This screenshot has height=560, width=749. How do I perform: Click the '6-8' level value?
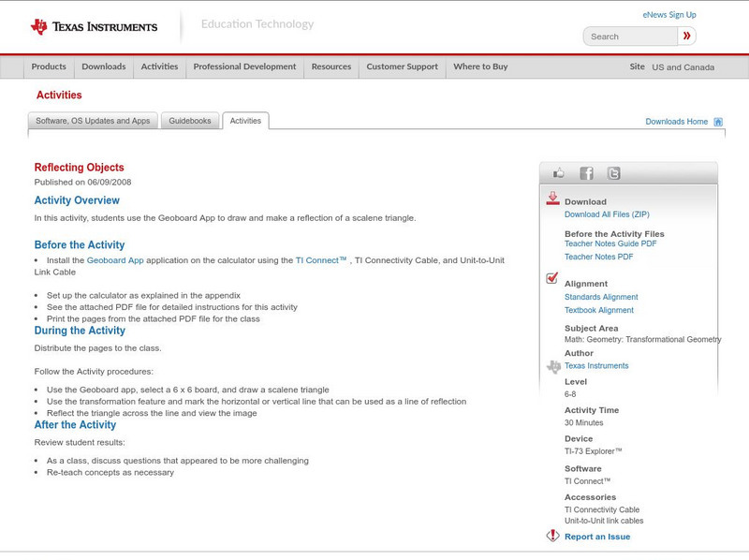(x=570, y=394)
